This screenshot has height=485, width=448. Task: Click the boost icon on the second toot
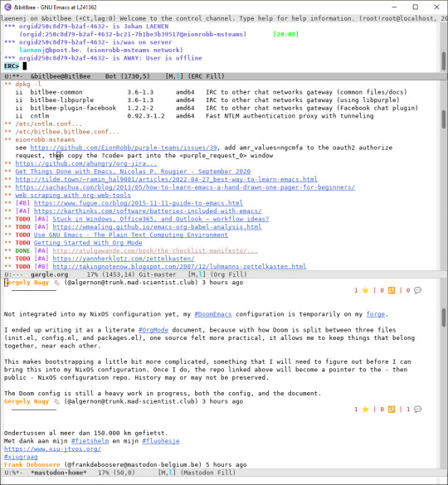392,410
